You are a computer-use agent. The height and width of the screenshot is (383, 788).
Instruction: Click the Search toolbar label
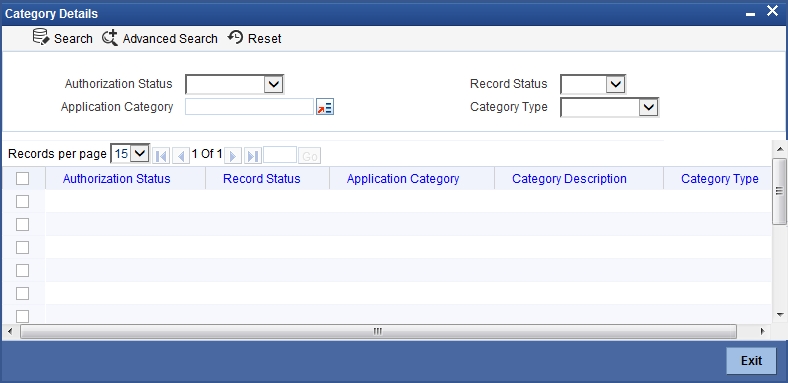coord(73,39)
